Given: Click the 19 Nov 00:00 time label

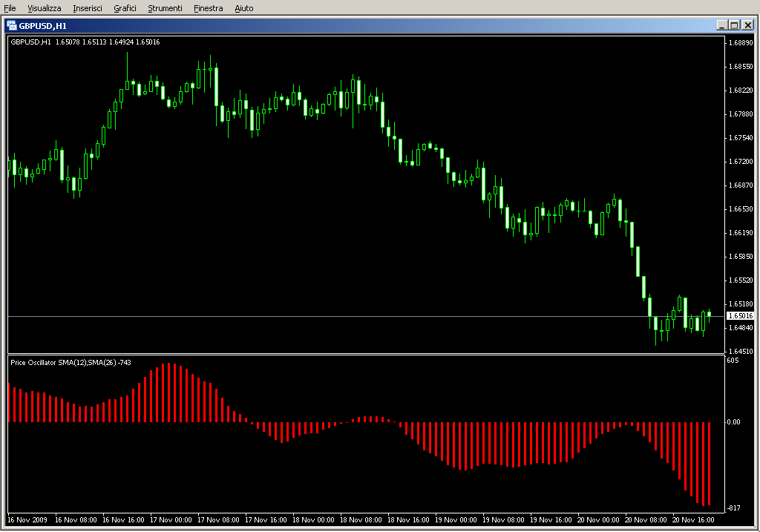Looking at the screenshot, I should pos(456,520).
